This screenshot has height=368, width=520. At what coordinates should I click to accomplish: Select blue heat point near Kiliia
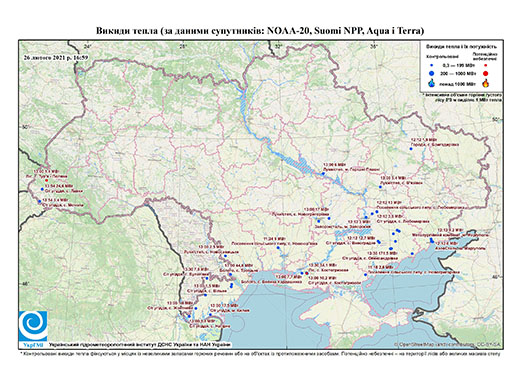[210, 315]
